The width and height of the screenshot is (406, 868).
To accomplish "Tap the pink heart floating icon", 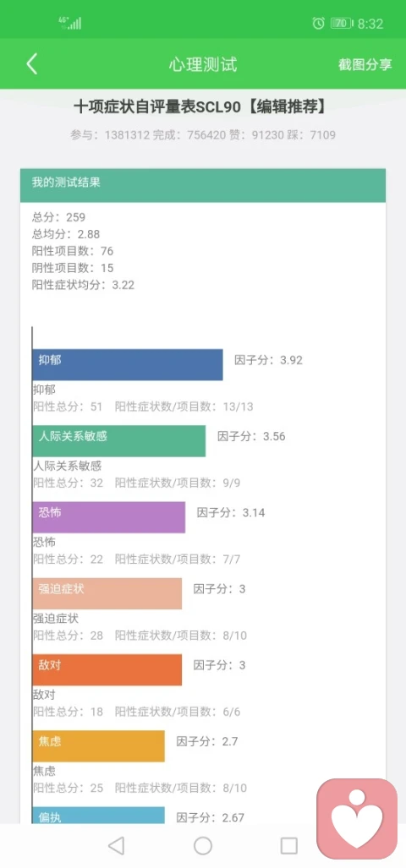I will point(357,819).
